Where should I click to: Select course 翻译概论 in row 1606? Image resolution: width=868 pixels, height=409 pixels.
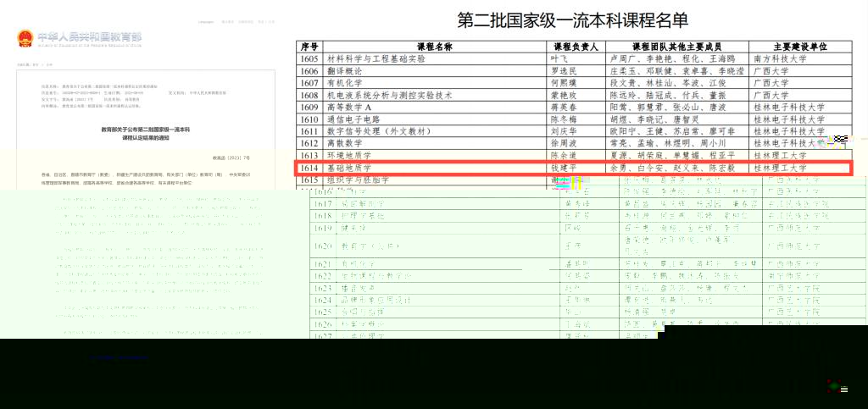345,71
